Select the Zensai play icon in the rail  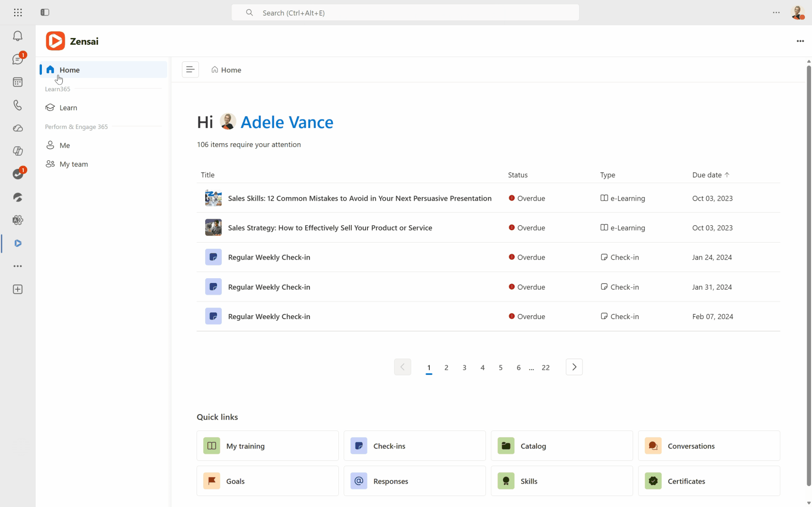pos(18,243)
